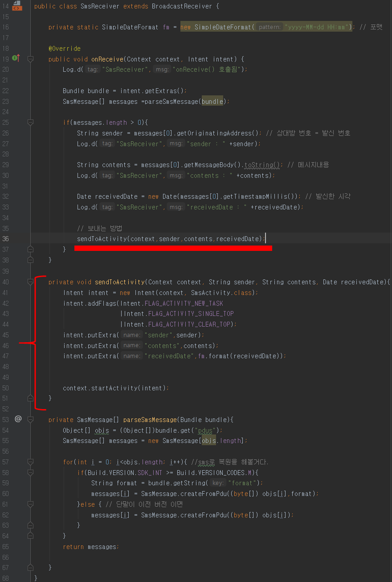Click the // 메시지내용 comment
The image size is (392, 582).
tap(308, 165)
